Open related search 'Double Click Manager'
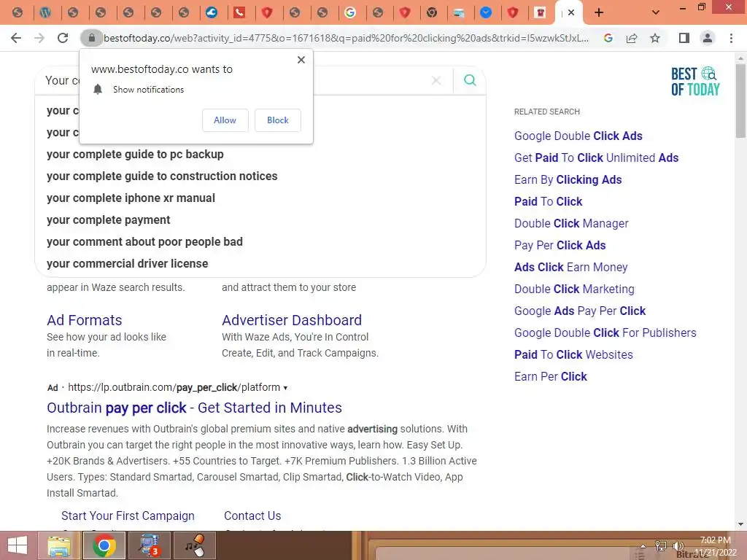The height and width of the screenshot is (560, 747). point(572,223)
